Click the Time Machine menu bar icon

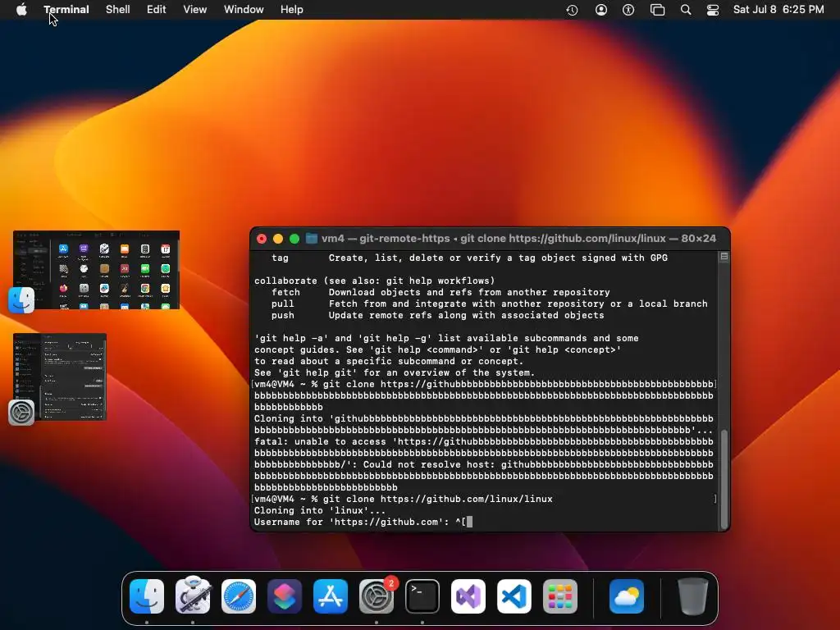click(x=572, y=10)
